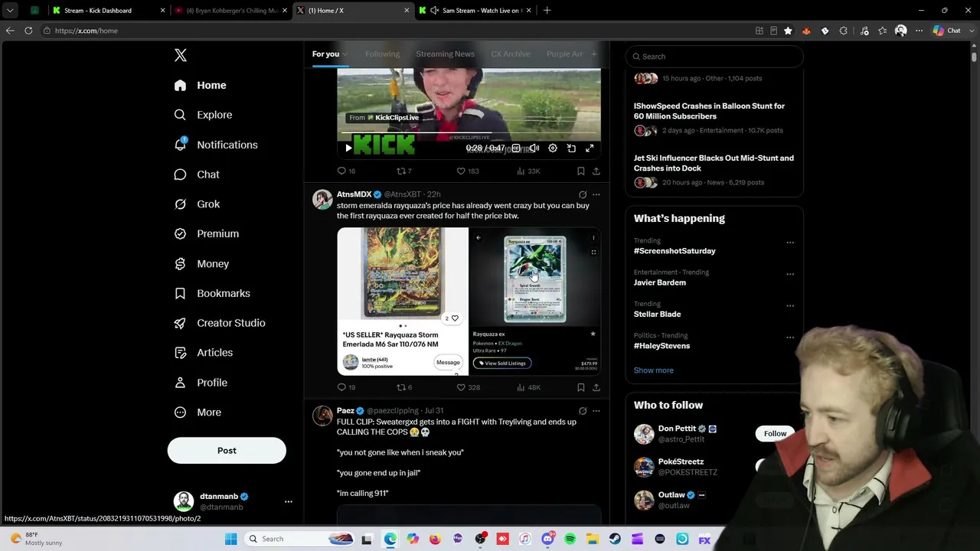
Task: Enter fullscreen on the video player
Action: (x=590, y=148)
